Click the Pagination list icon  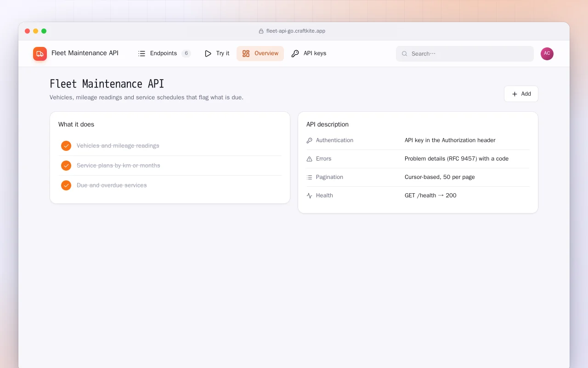(x=309, y=177)
